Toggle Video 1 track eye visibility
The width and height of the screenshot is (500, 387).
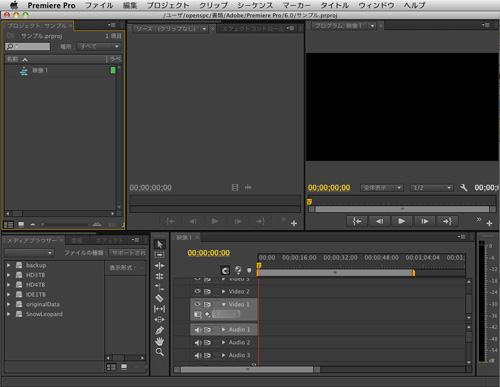click(198, 304)
